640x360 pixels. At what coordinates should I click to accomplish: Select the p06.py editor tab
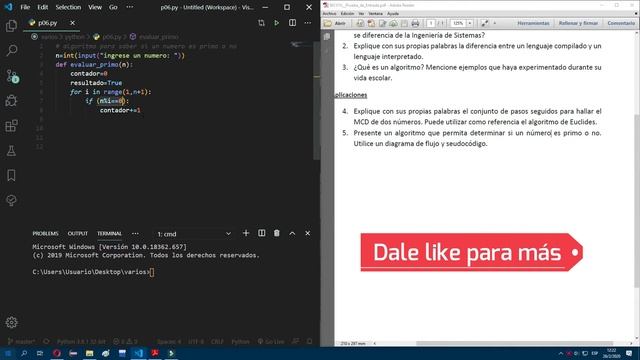(52, 23)
